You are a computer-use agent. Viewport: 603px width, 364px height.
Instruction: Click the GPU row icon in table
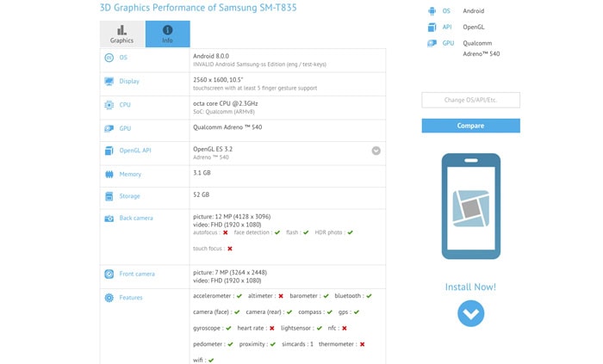pos(109,128)
